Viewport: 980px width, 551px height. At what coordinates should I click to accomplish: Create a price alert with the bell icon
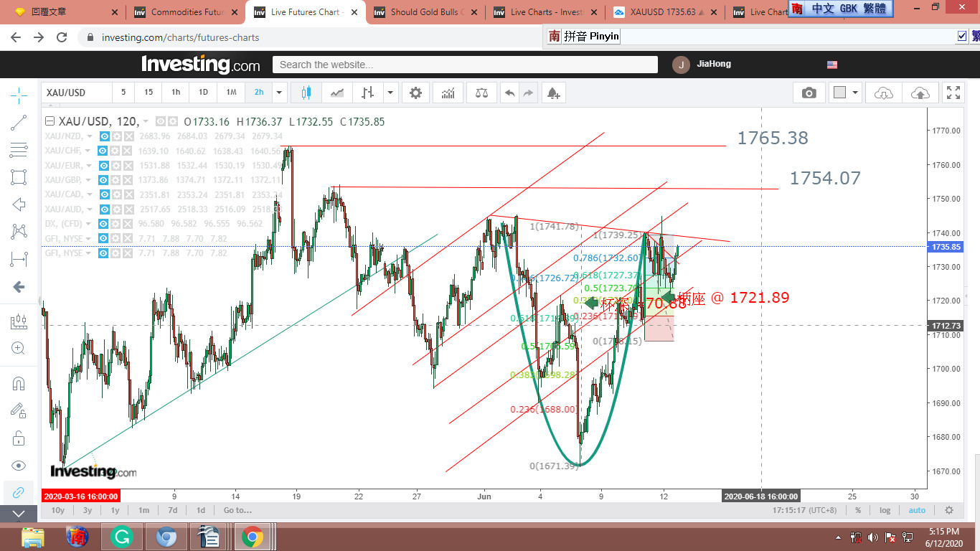pos(552,93)
